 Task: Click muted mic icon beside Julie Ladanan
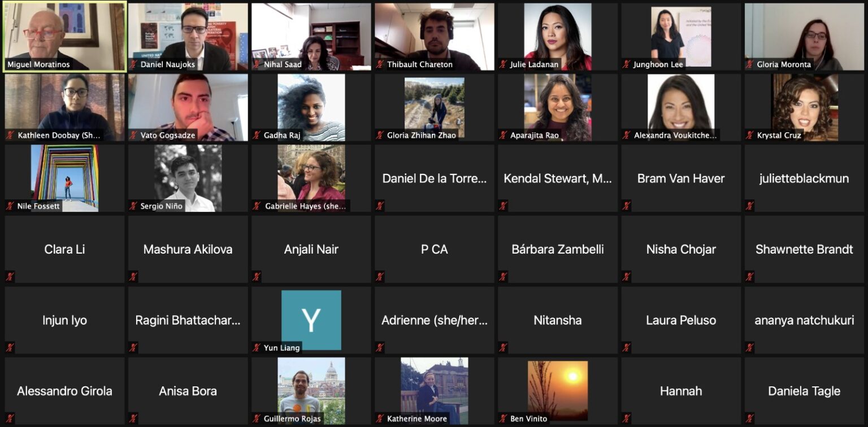coord(504,64)
